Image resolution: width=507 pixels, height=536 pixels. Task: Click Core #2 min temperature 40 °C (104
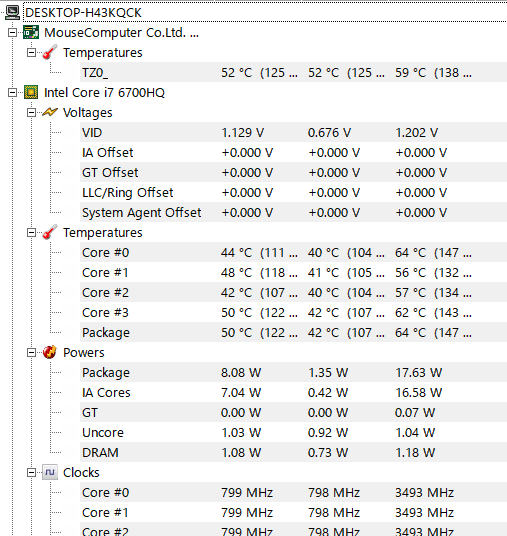click(346, 293)
